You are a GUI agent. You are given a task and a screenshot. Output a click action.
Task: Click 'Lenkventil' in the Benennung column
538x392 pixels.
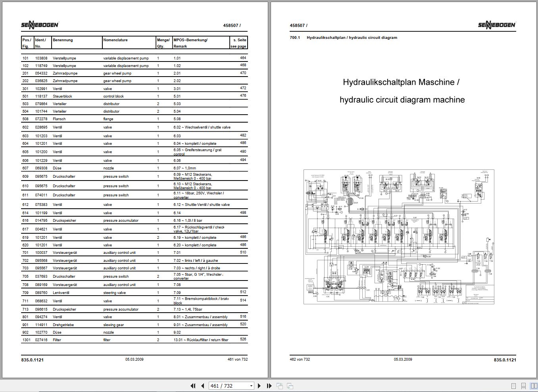click(x=61, y=293)
